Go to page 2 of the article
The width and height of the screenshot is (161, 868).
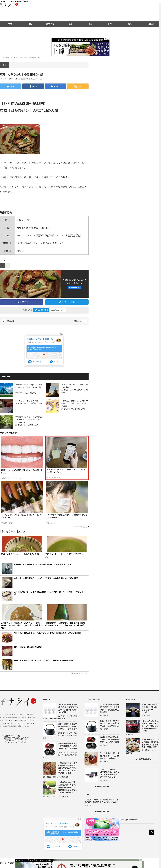coord(8,265)
